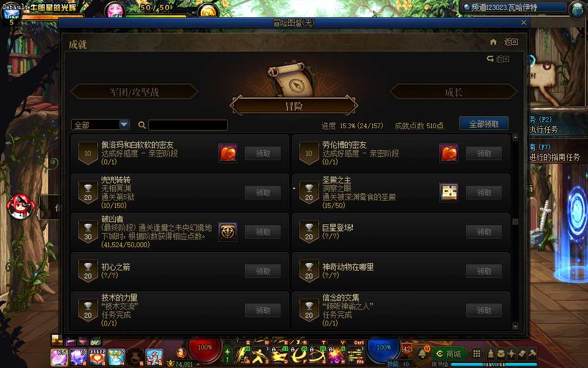Open the grid menu icon beside 商城

pos(477,354)
